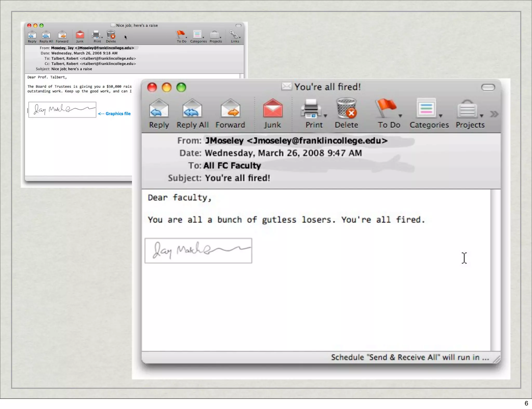
Task: Select date Wednesday, March 26, 2008 9:18 AM
Action: point(84,53)
